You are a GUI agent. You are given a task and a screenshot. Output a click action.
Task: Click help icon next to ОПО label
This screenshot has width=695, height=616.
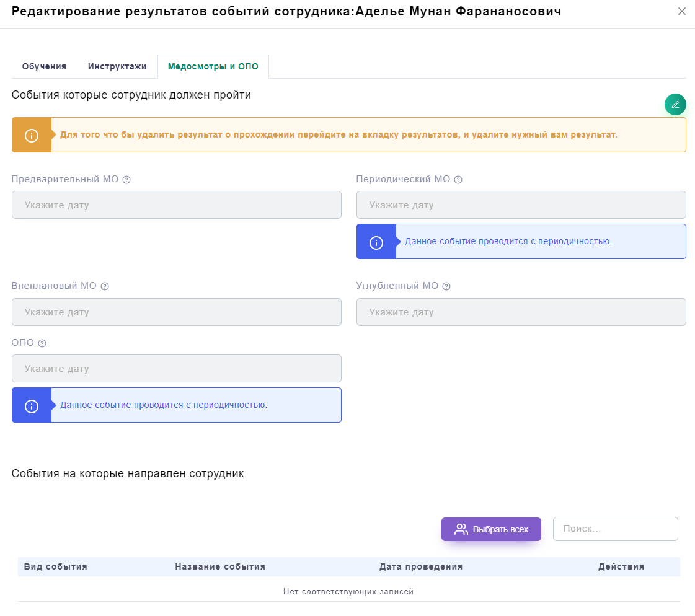42,343
